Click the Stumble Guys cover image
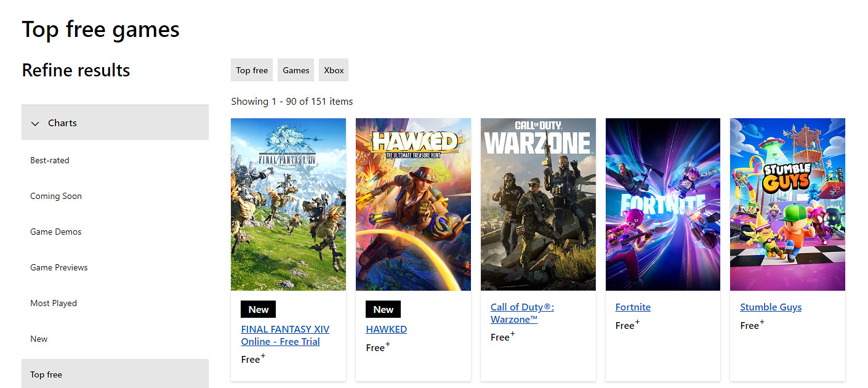Screen dimensions: 868x388 787,204
